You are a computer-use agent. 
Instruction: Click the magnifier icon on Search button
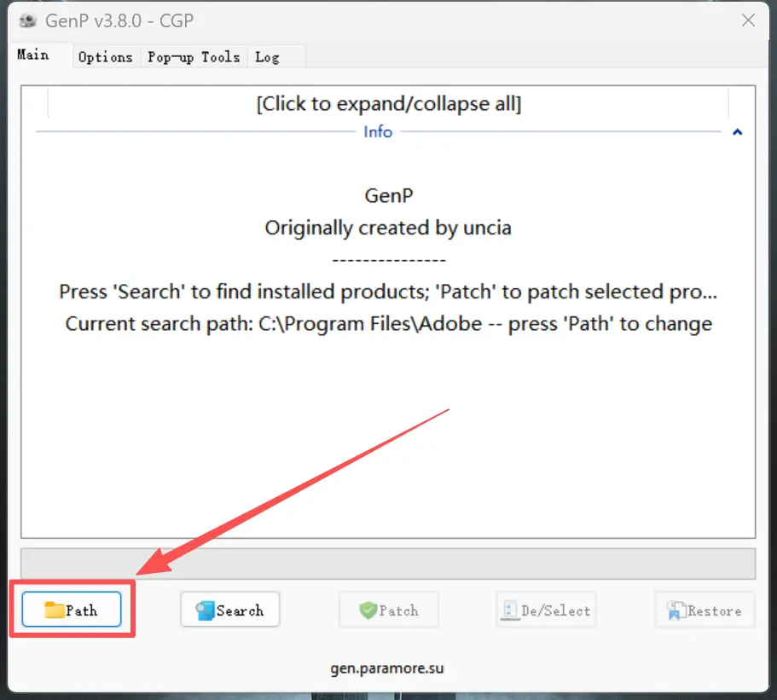(206, 610)
